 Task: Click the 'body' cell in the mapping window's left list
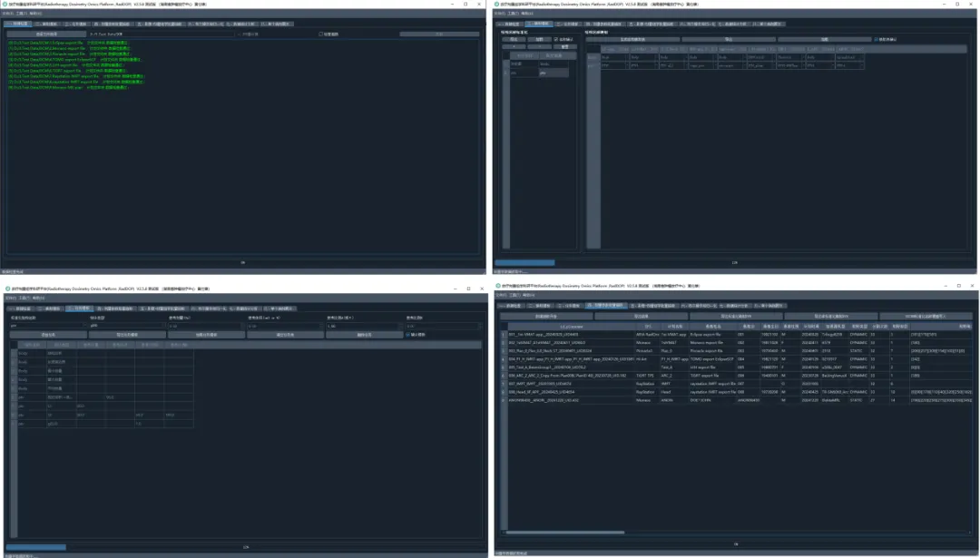point(554,64)
